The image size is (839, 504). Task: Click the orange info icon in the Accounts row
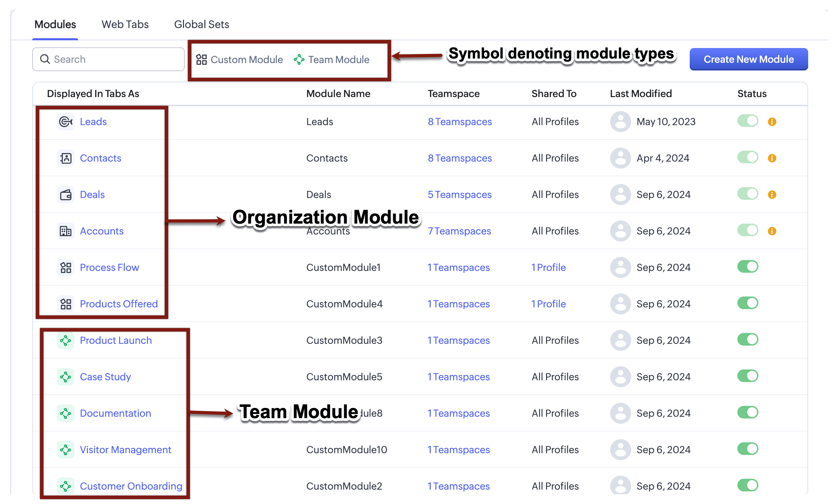click(772, 231)
